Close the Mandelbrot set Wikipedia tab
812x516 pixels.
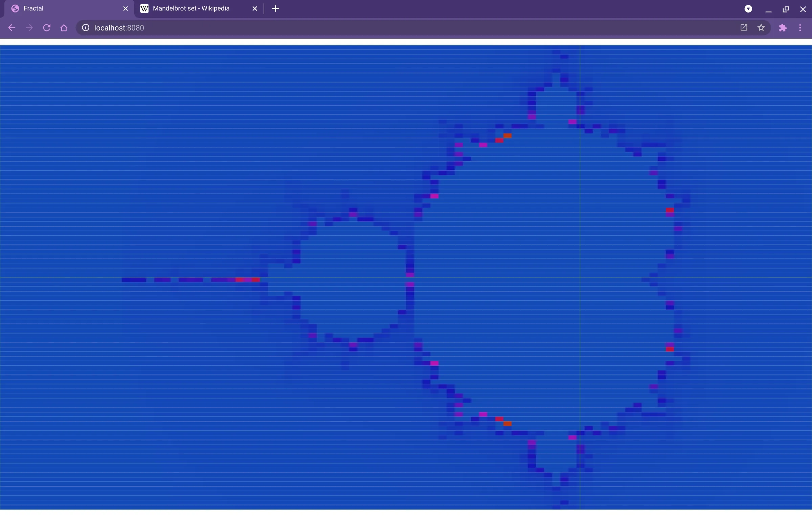pyautogui.click(x=255, y=8)
